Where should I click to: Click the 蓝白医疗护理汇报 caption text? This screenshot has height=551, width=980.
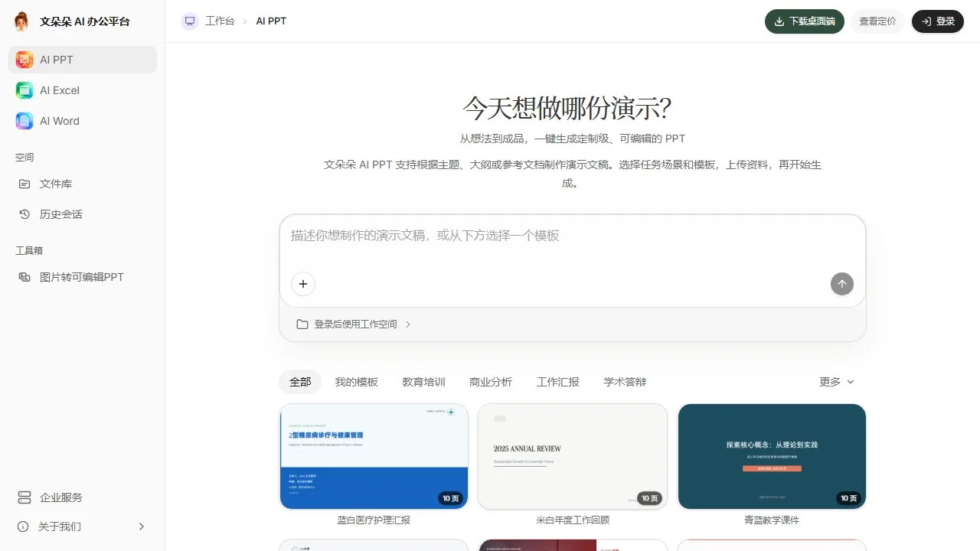[x=374, y=520]
